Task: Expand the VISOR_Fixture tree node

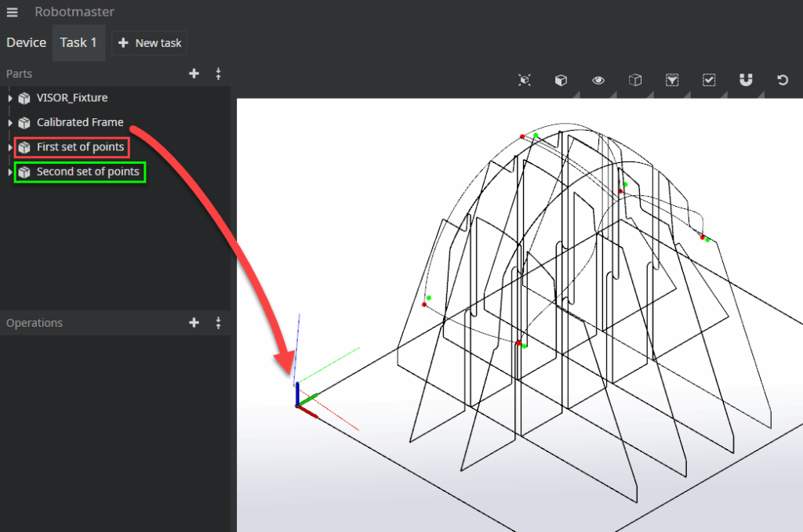Action: click(x=10, y=99)
